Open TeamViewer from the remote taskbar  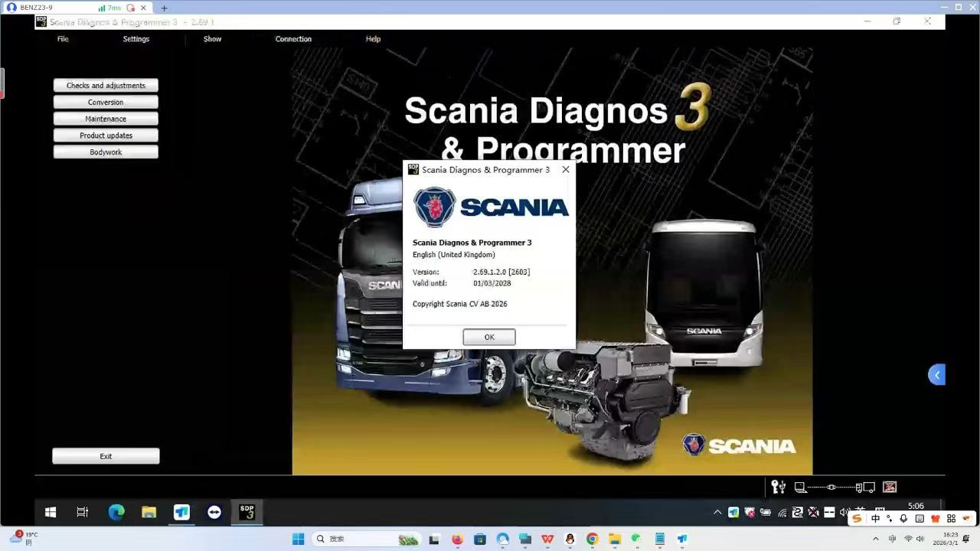(214, 512)
